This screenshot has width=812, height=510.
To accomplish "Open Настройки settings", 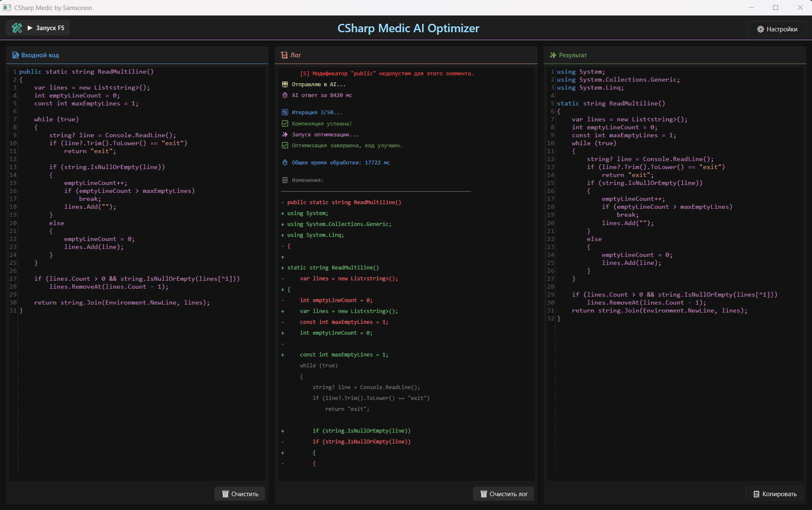I will click(777, 29).
